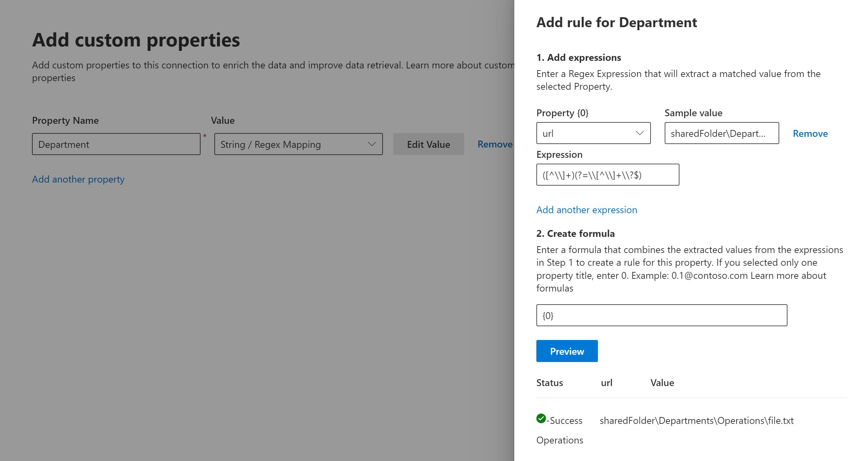Toggle the String/Regex Mapping value type
The height and width of the screenshot is (461, 868).
click(x=298, y=144)
